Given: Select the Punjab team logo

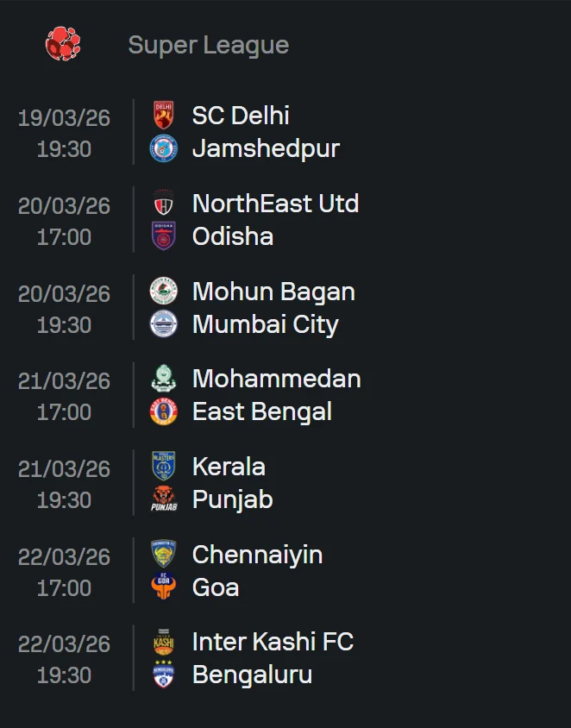Looking at the screenshot, I should pos(163,499).
